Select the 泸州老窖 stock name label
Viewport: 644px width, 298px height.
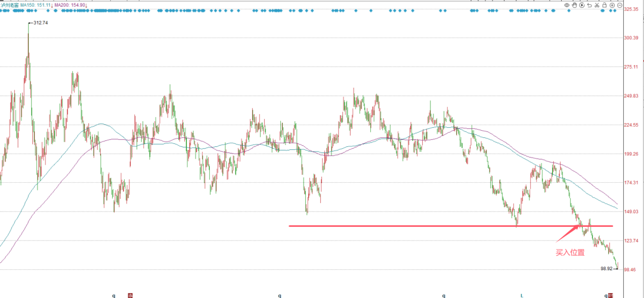(10, 5)
